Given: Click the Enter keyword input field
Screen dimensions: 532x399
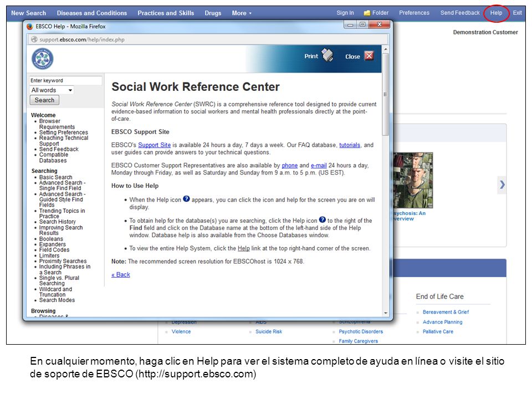Looking at the screenshot, I should pos(65,80).
